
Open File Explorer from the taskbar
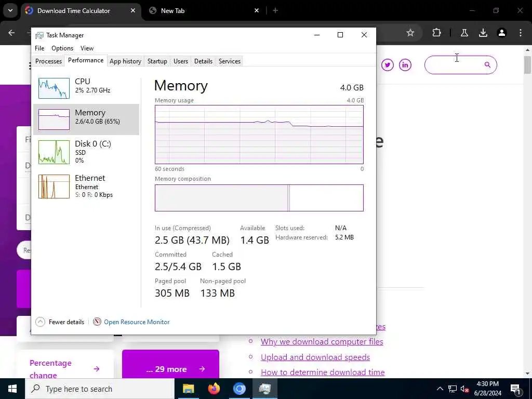(x=188, y=389)
